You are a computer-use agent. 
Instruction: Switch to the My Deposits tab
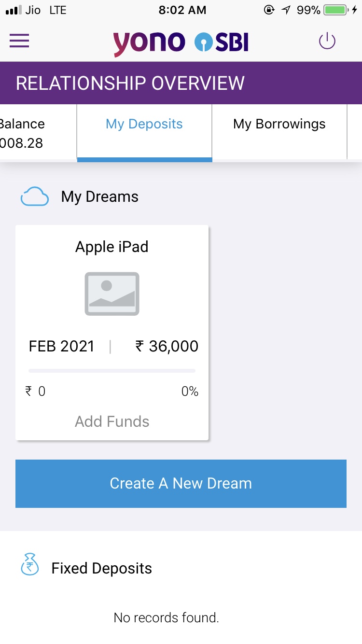(144, 125)
